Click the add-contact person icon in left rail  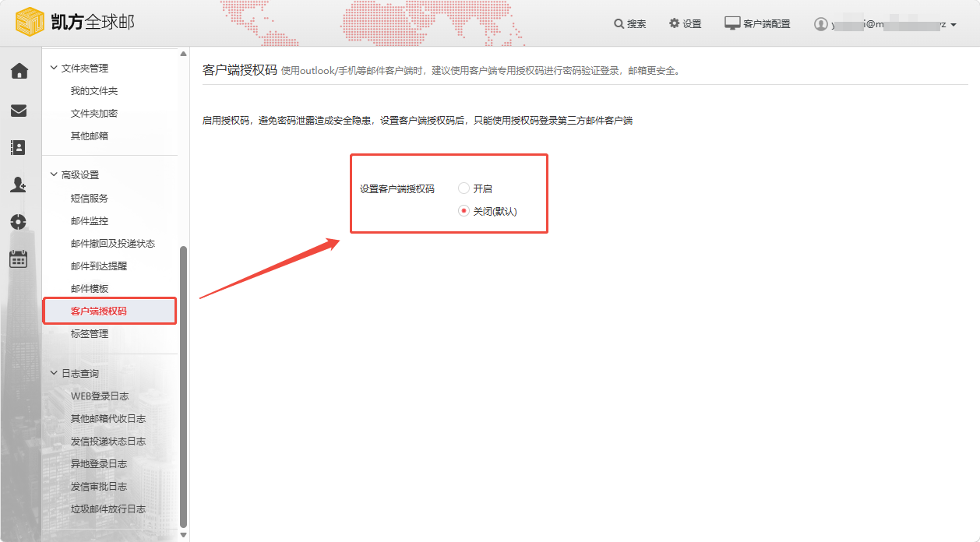point(19,185)
